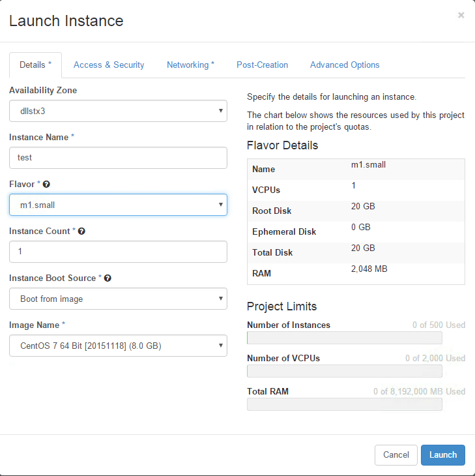Switch to the Details tab
This screenshot has width=475, height=476.
pos(35,65)
